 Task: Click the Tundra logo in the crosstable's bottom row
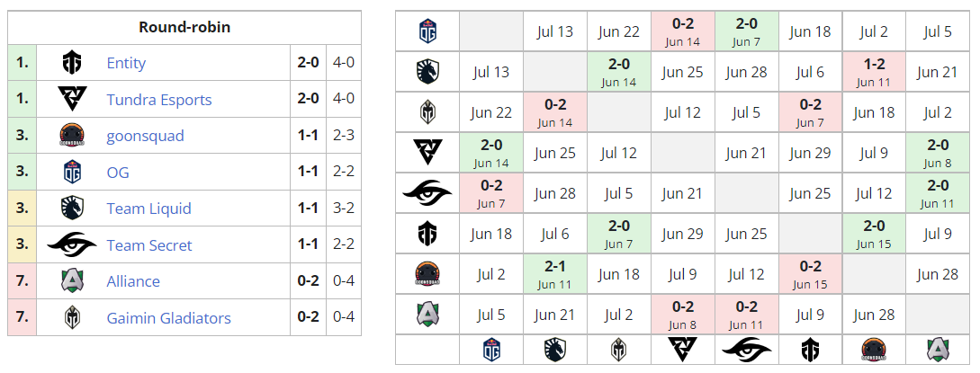682,350
